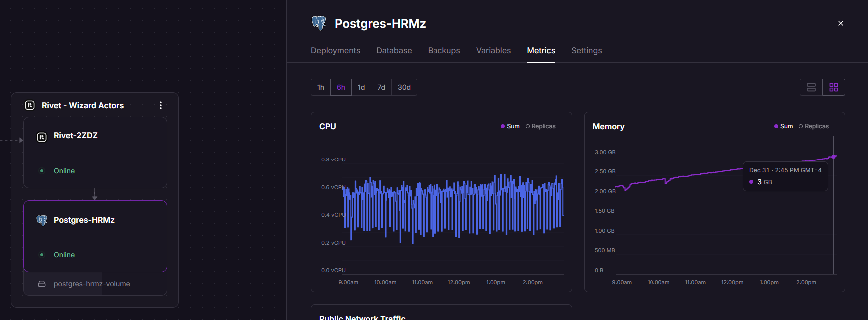The image size is (868, 320).
Task: Toggle Replicas series in CPU chart
Action: 541,126
